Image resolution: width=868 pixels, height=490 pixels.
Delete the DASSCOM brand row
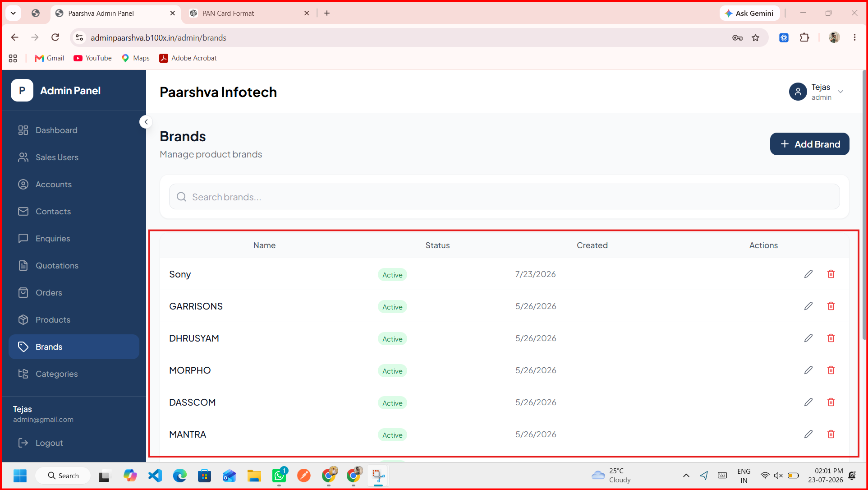coord(831,402)
